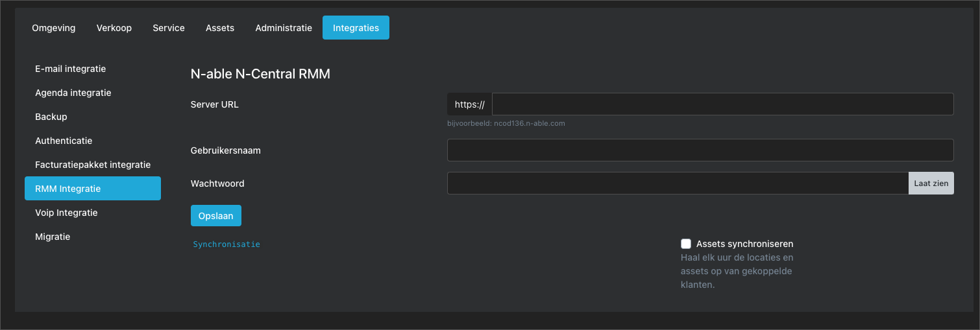Open the Backup sidebar item
This screenshot has height=330, width=980.
(93, 117)
